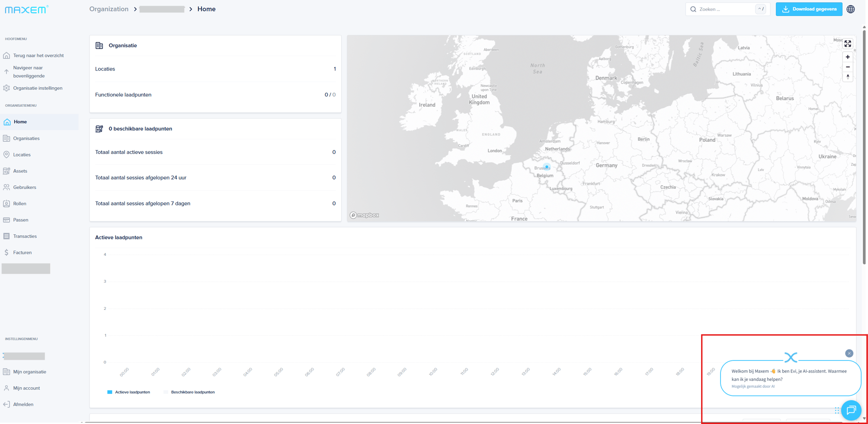Open the language globe icon
The height and width of the screenshot is (424, 868).
[x=851, y=9]
